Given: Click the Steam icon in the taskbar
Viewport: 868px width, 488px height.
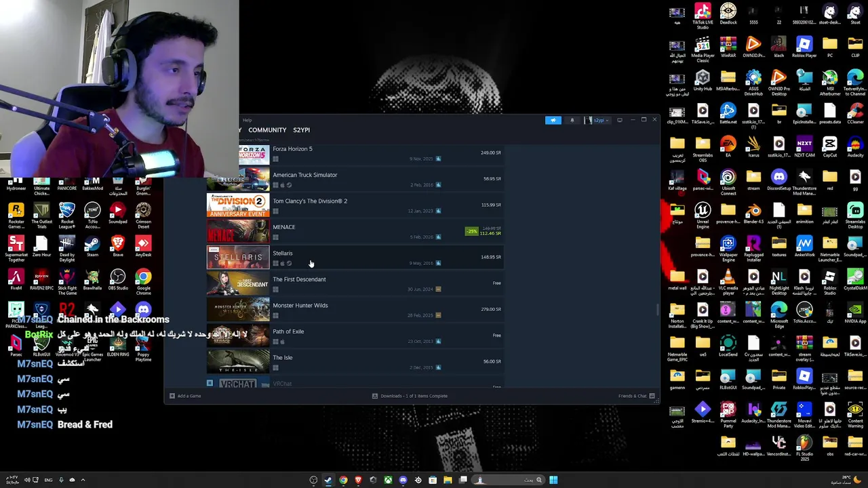Looking at the screenshot, I should pos(328,480).
